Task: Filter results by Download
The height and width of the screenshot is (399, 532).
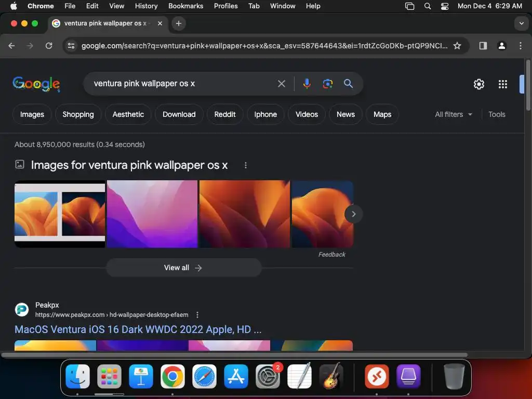Action: [179, 114]
